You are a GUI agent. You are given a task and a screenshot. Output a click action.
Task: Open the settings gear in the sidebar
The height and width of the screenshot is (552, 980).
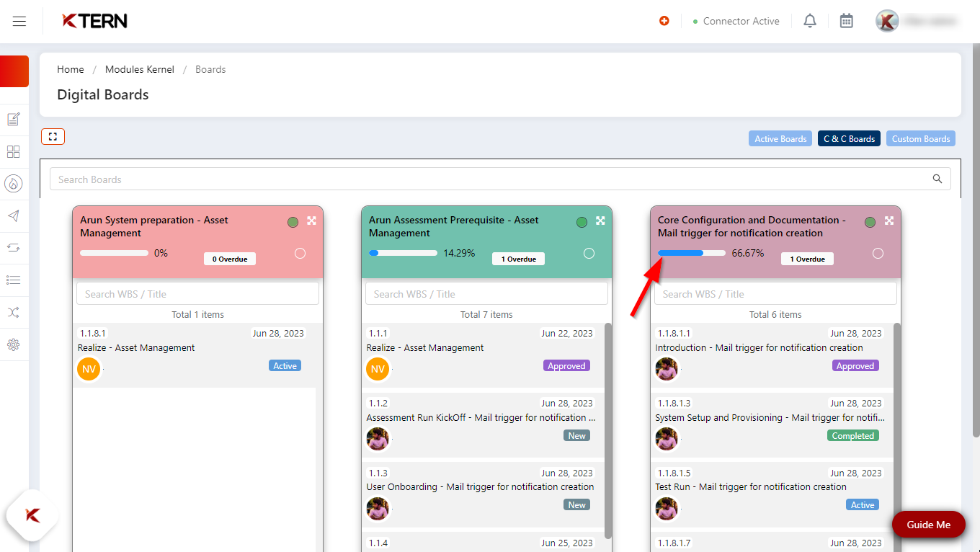14,344
